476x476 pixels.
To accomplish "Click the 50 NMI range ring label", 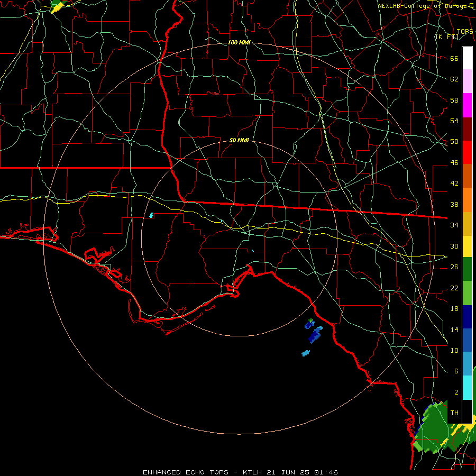I will point(239,140).
